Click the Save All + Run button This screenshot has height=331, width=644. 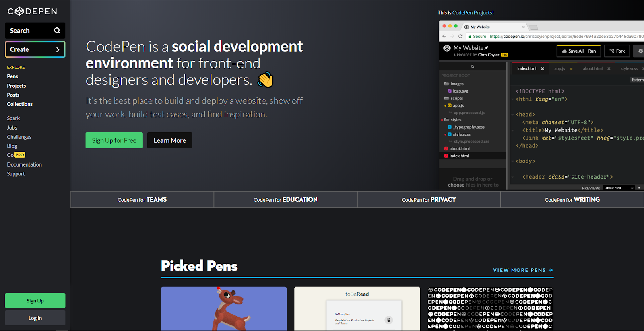pos(579,51)
